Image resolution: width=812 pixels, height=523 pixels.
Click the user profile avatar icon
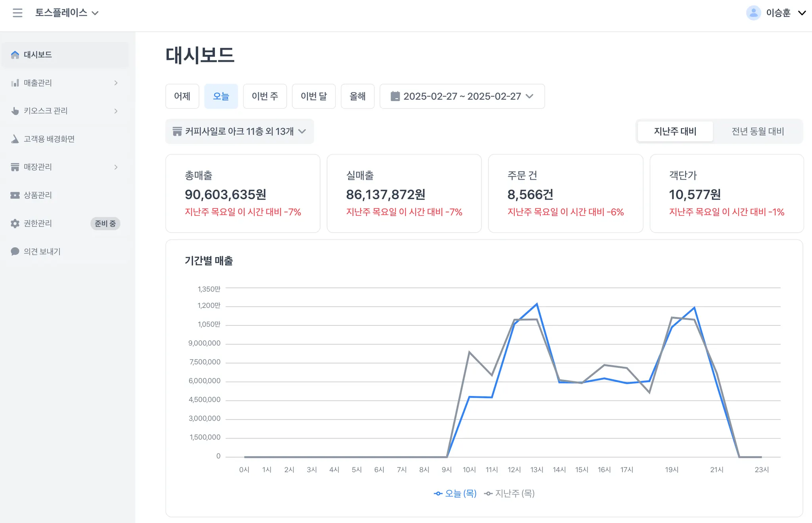click(x=753, y=13)
